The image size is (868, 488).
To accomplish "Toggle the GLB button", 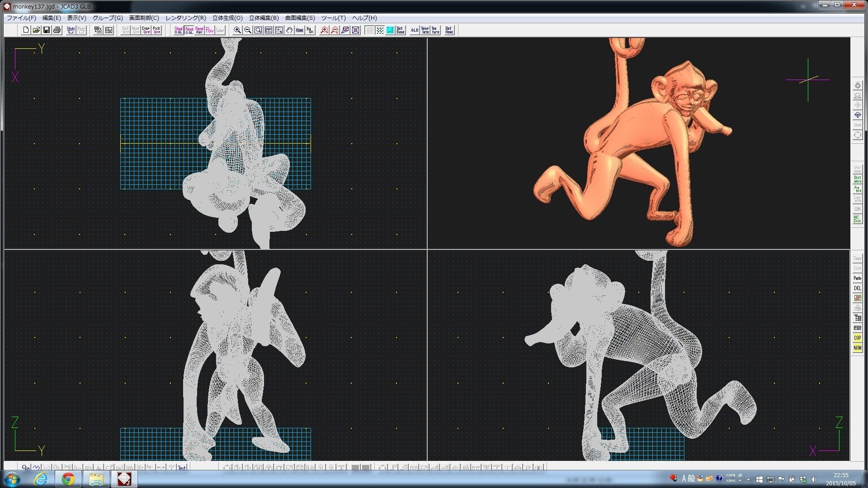I will (415, 30).
